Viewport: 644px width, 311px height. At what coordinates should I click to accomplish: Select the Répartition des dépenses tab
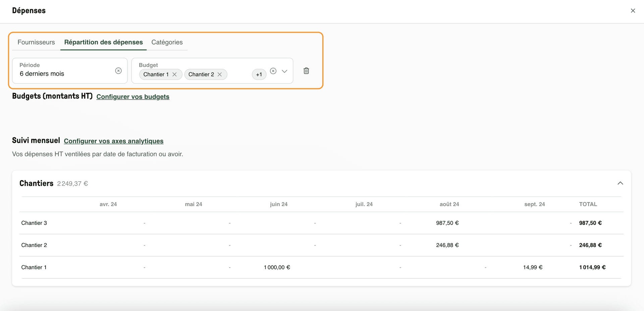coord(104,42)
